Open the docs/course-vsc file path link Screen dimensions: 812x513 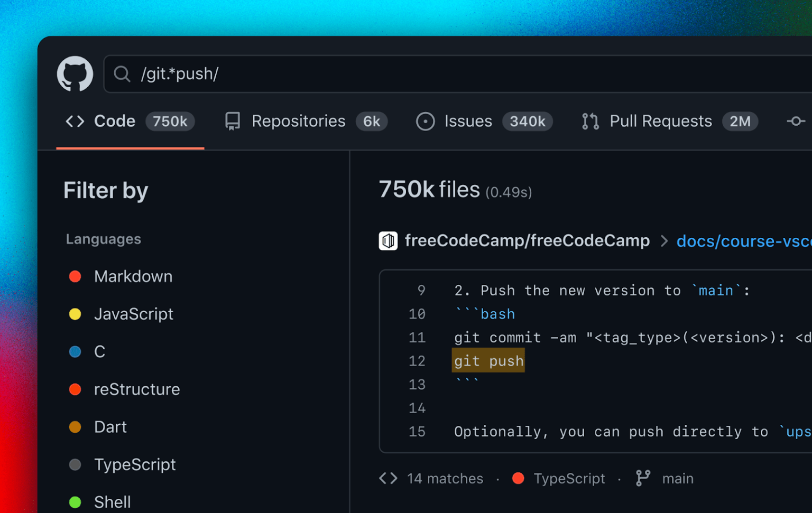point(743,241)
